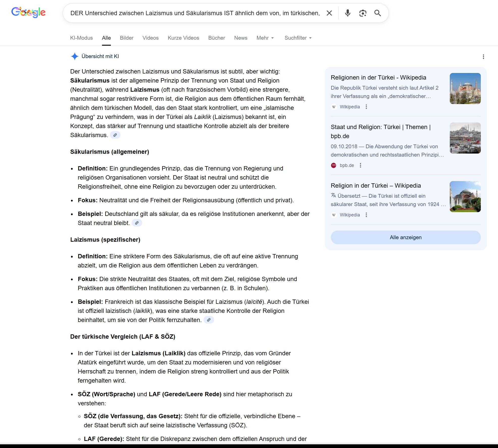The height and width of the screenshot is (448, 498).
Task: Open the Suchfilter dropdown
Action: click(x=298, y=38)
